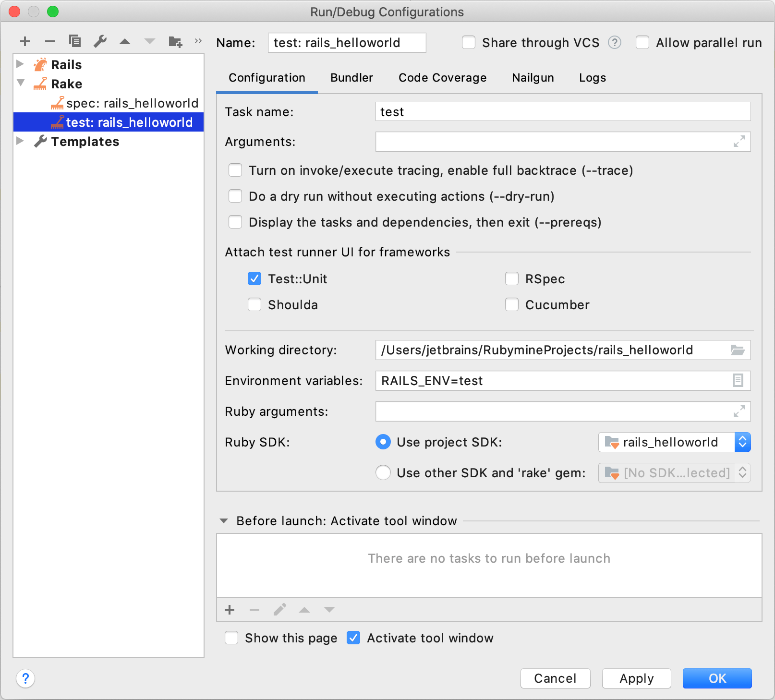Enable the --trace tracing checkbox
Viewport: 775px width, 700px height.
coord(235,170)
